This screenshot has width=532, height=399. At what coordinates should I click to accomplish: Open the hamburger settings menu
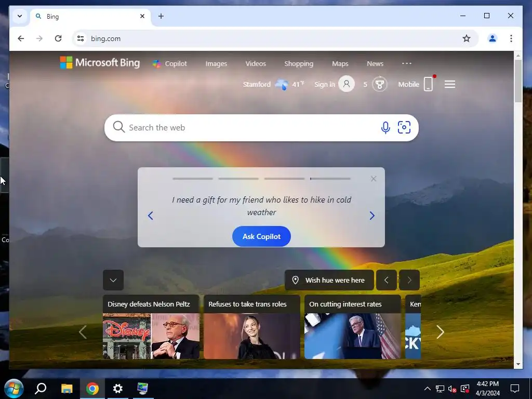click(450, 84)
